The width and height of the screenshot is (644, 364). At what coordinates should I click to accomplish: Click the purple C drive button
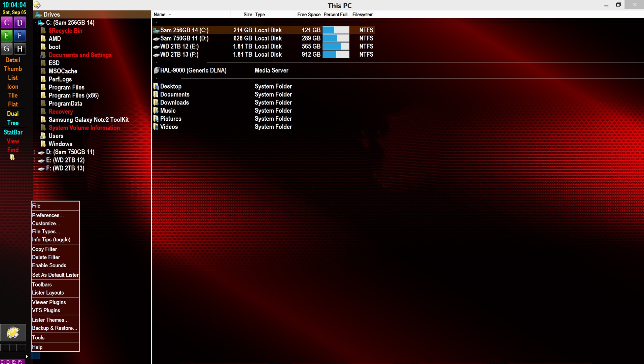pos(7,23)
